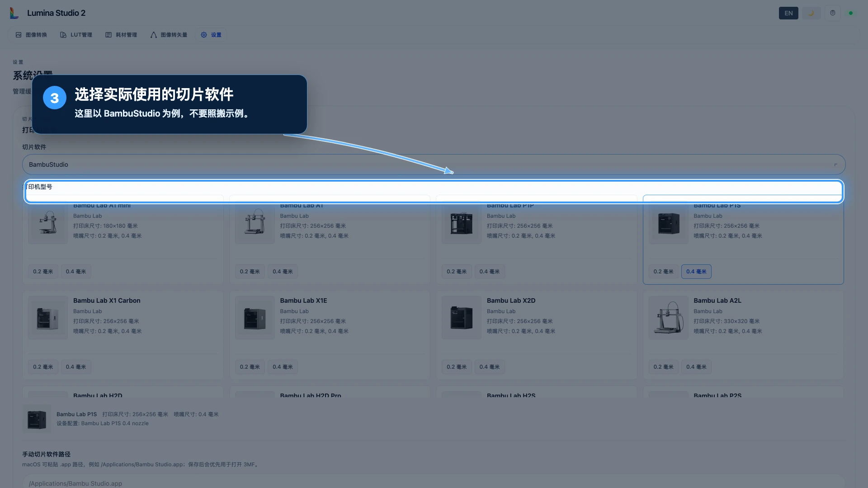Click the Lumina Studio 2 logo
The width and height of the screenshot is (868, 488).
coord(14,13)
